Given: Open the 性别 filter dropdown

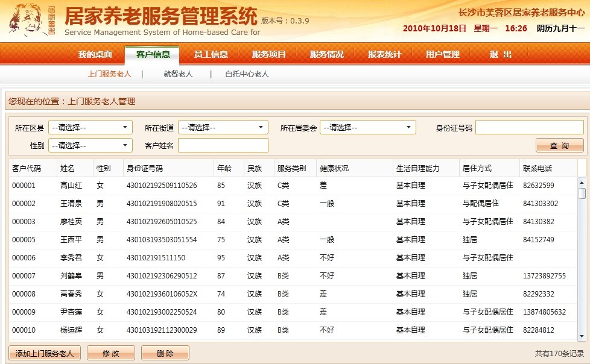Looking at the screenshot, I should click(x=90, y=145).
